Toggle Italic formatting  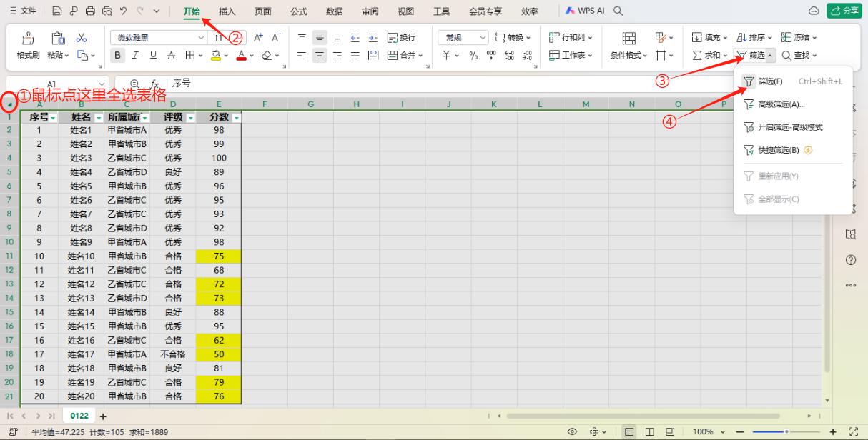136,55
